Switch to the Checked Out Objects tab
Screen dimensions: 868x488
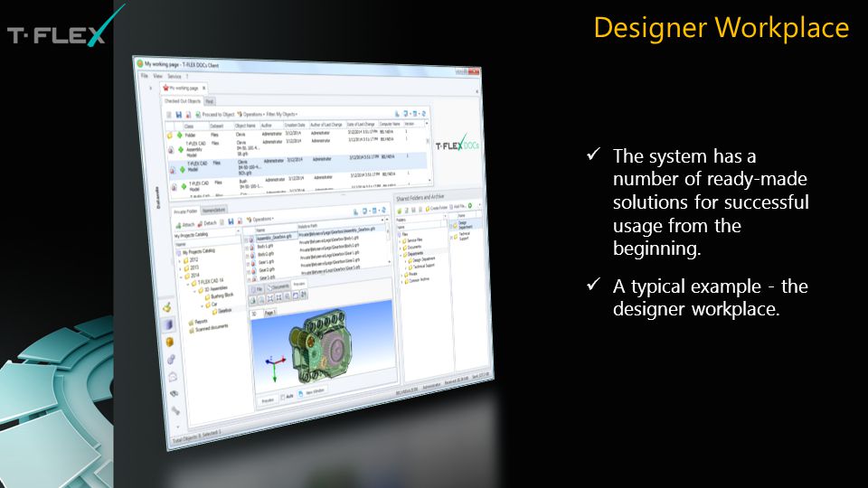pyautogui.click(x=182, y=101)
